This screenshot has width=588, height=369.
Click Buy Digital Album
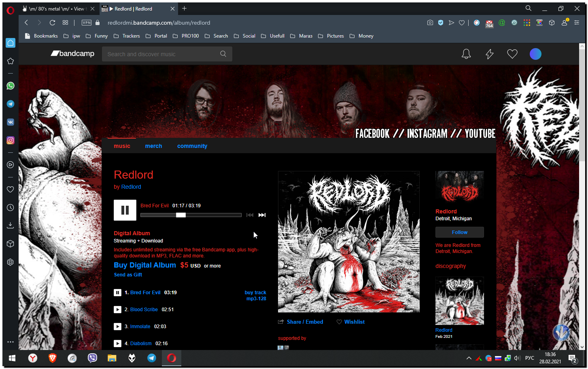(x=145, y=265)
